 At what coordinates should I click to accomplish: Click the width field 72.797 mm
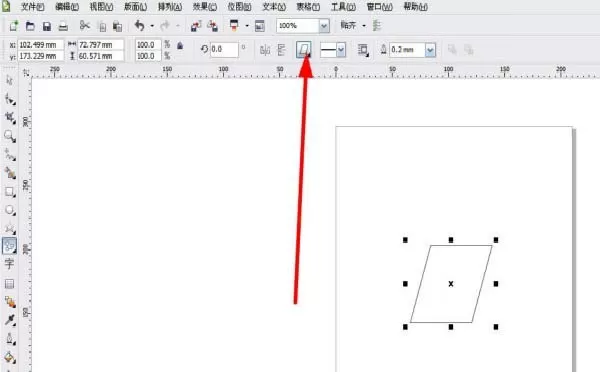click(101, 45)
